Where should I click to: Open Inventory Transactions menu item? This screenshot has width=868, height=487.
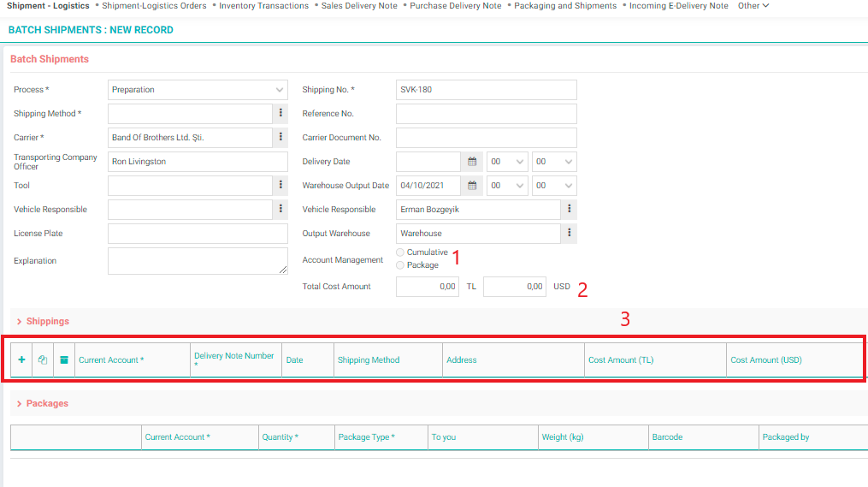263,5
